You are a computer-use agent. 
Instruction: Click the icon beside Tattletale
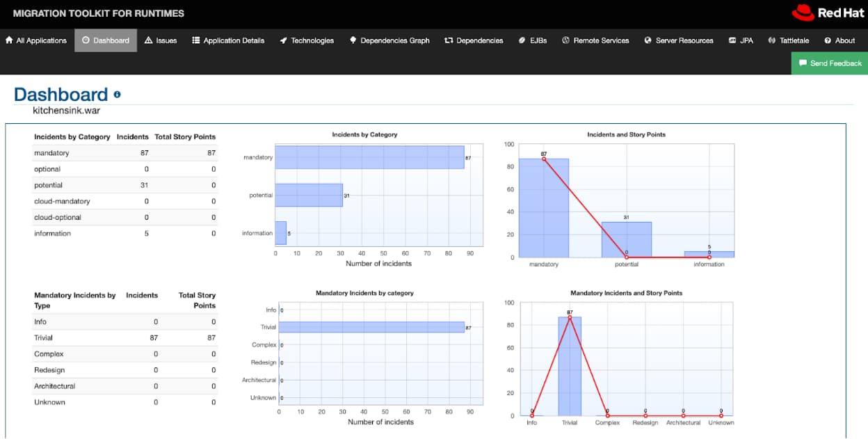[x=772, y=40]
